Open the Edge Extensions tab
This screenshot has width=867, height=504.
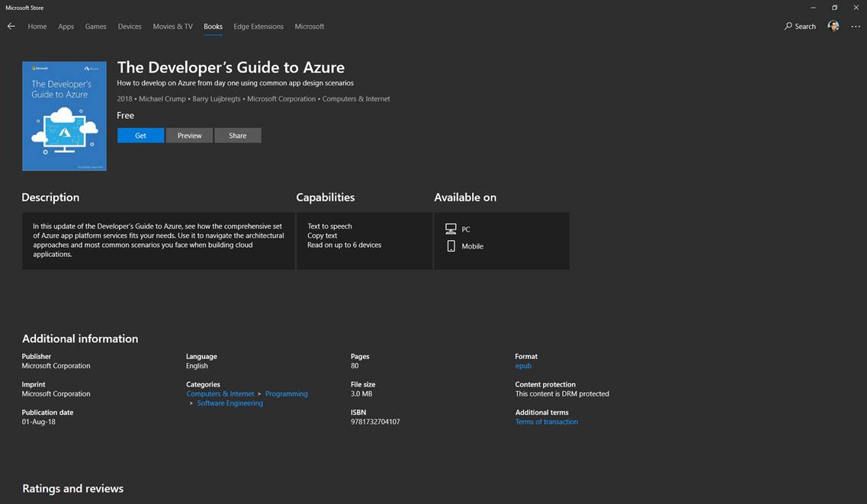(258, 26)
